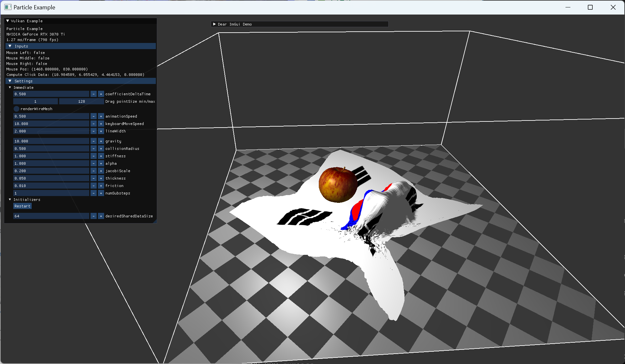Increase jacobiScale with plus button
The width and height of the screenshot is (625, 364).
pyautogui.click(x=101, y=171)
